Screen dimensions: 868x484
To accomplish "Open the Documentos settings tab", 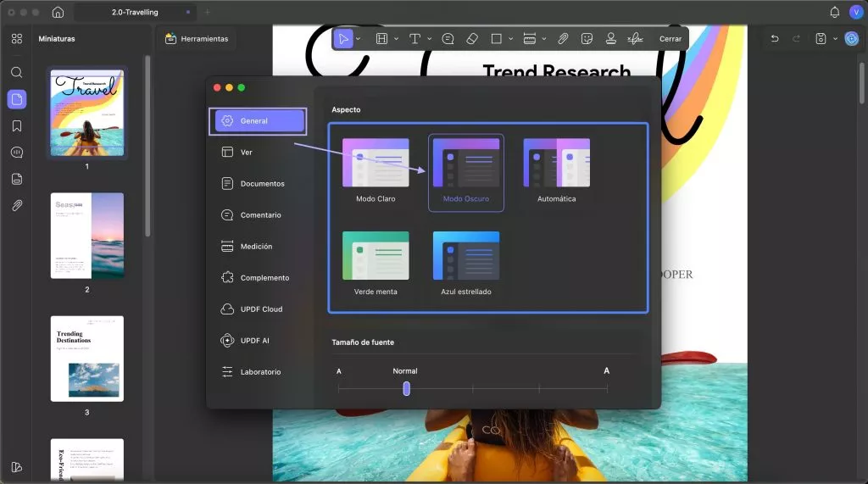I will tap(258, 183).
